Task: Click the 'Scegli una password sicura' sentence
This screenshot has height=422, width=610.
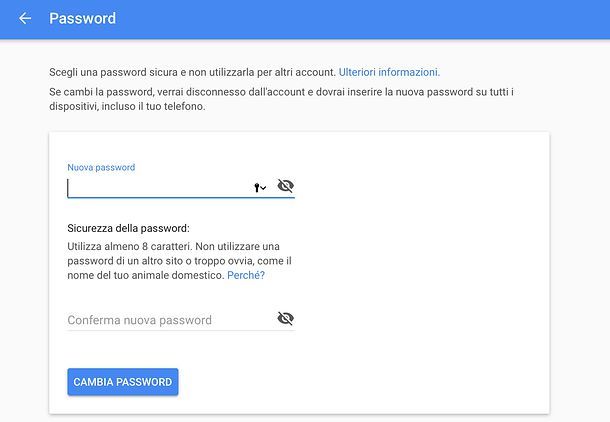Action: pyautogui.click(x=192, y=72)
